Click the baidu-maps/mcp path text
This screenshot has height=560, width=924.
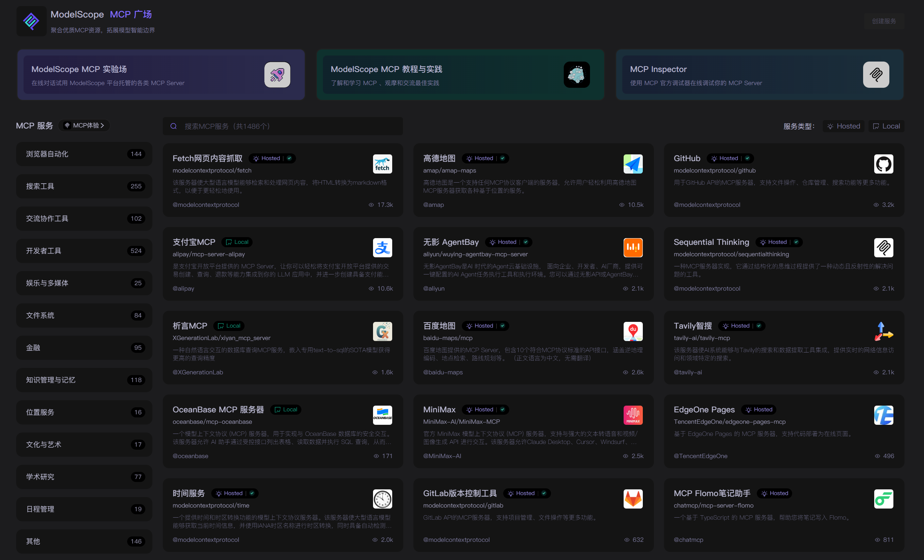[447, 338]
